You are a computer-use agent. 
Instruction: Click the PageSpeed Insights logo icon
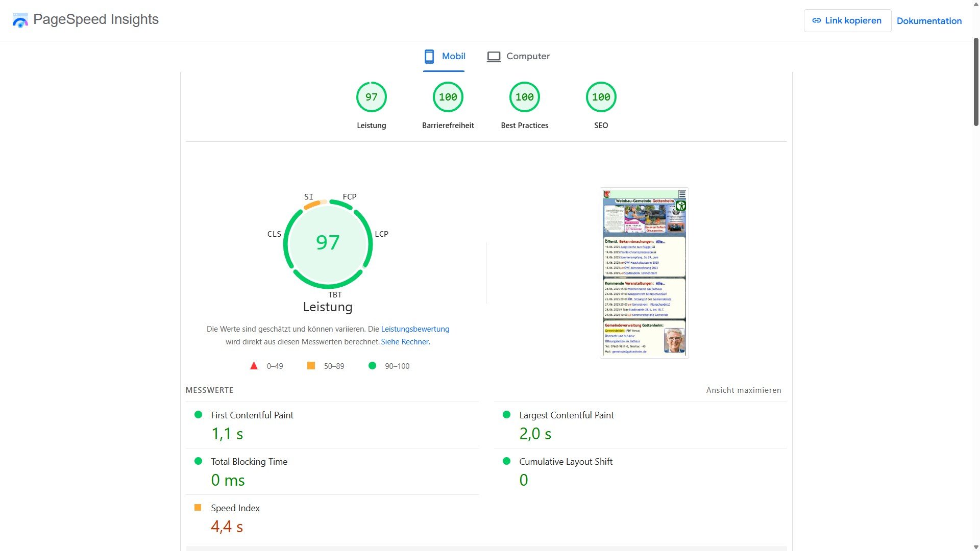point(20,20)
